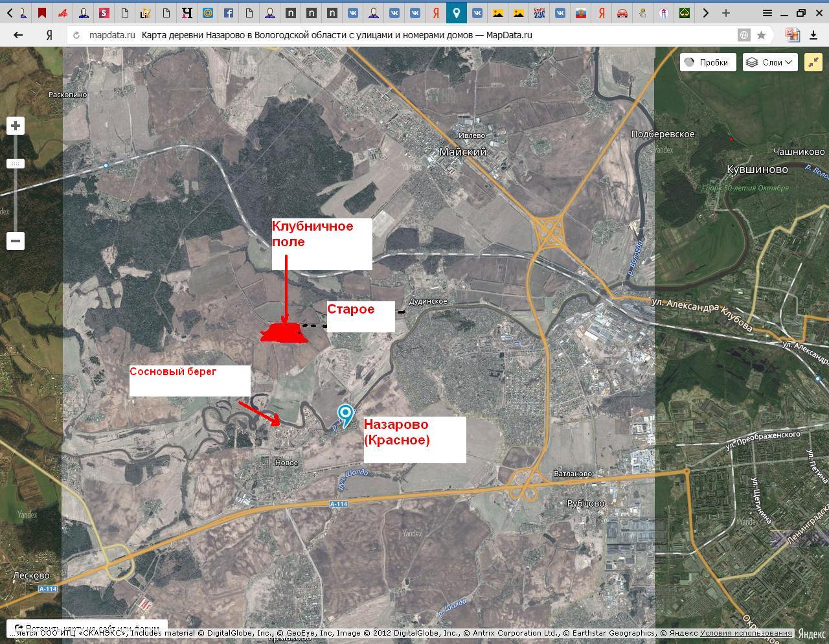Click the Дудинское map label
This screenshot has height=644, width=829.
428,301
